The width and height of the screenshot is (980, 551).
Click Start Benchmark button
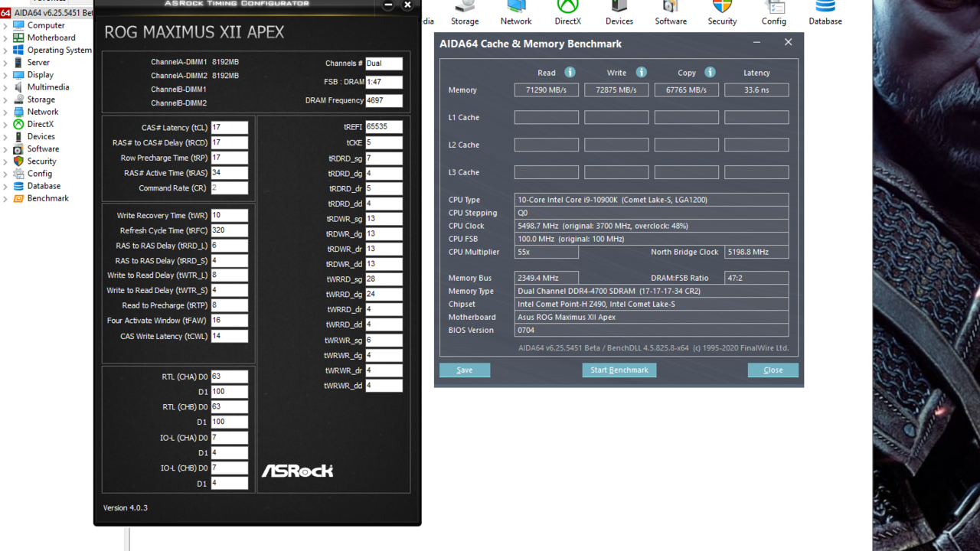tap(619, 370)
